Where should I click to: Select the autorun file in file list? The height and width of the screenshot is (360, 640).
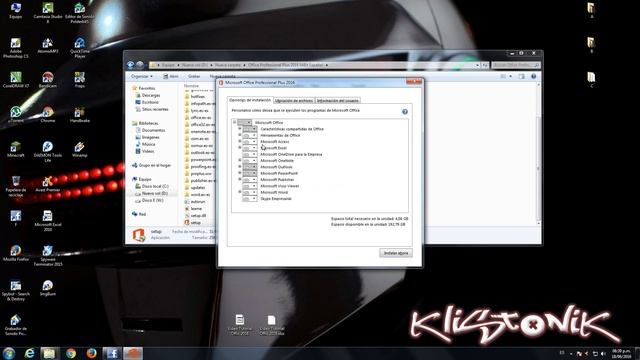point(195,202)
